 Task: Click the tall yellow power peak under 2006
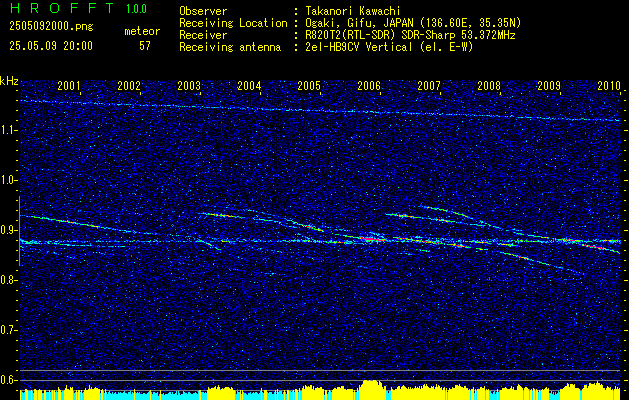tap(373, 390)
